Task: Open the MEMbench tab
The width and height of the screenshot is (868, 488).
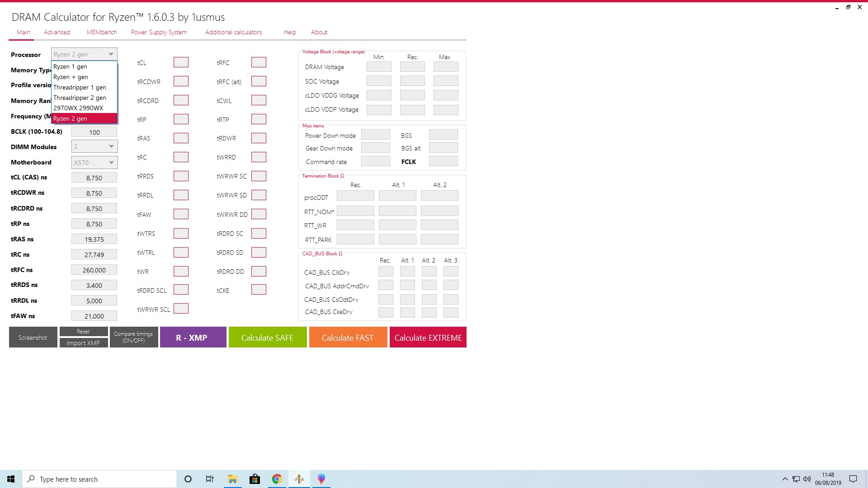Action: click(102, 32)
